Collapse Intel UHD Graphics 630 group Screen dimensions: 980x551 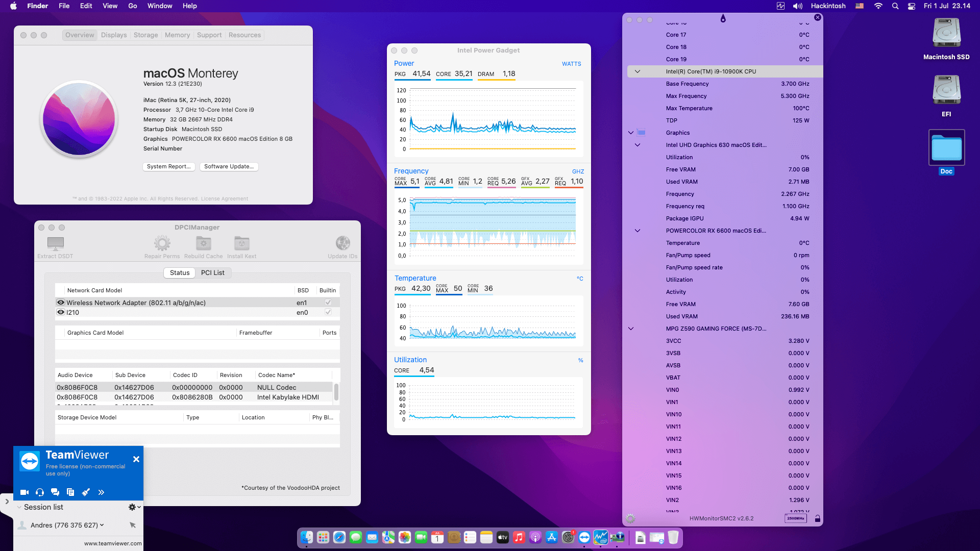tap(637, 145)
